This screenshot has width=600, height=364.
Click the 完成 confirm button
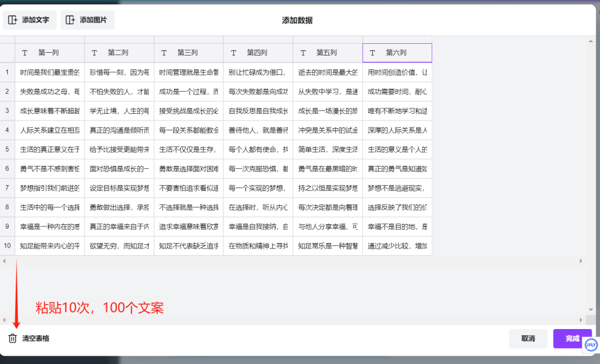(572, 338)
